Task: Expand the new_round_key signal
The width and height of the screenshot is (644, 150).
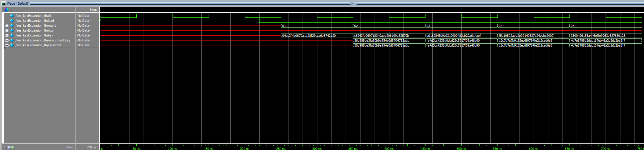Action: tap(7, 40)
